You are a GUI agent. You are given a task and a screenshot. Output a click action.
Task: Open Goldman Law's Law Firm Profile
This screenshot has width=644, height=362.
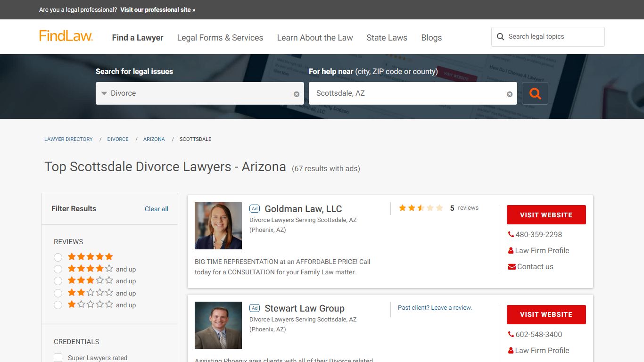538,250
